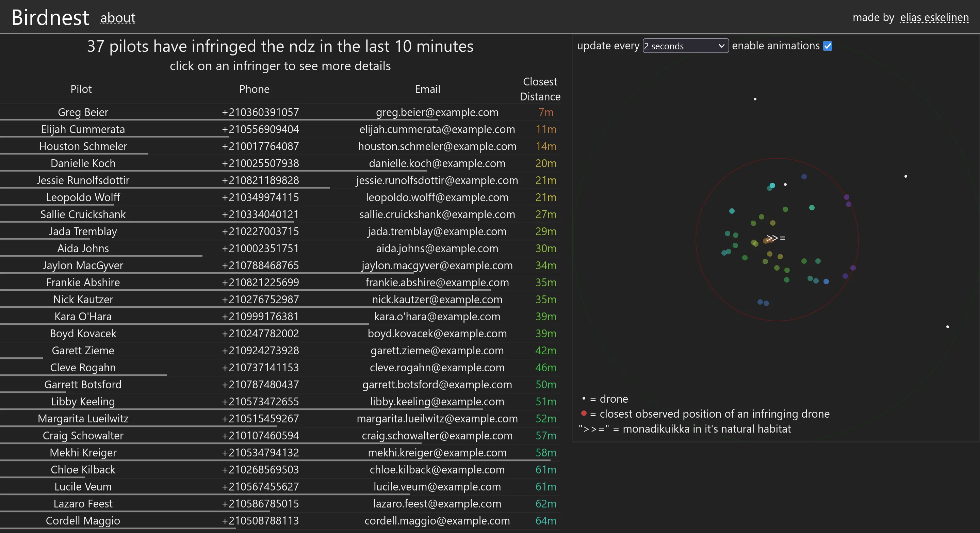This screenshot has width=980, height=533.
Task: Select pilot Cleve Rogahn
Action: 83,368
